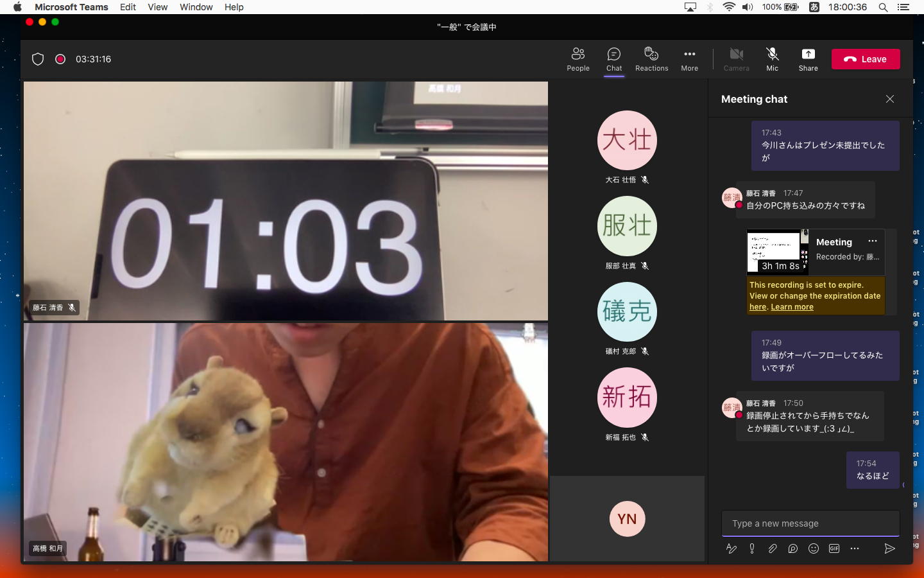Share screen content
Image resolution: width=924 pixels, height=578 pixels.
[808, 59]
